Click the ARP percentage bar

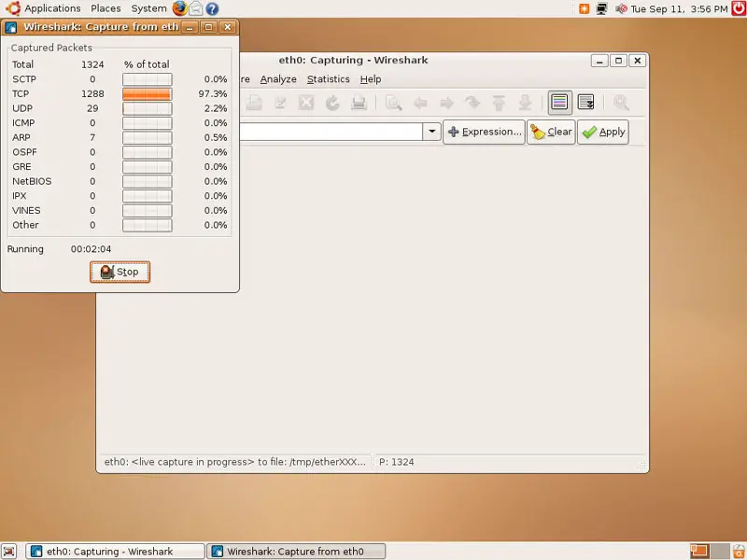pos(148,137)
